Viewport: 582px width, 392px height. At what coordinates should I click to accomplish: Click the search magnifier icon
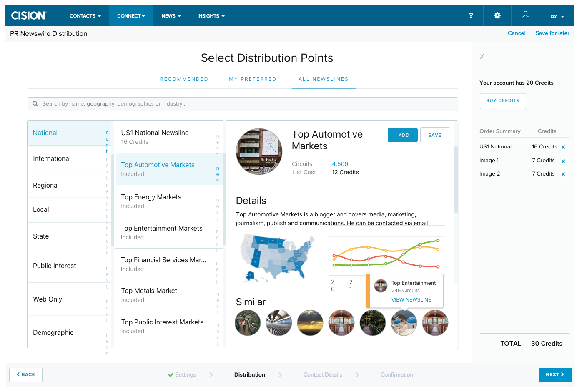coord(35,104)
